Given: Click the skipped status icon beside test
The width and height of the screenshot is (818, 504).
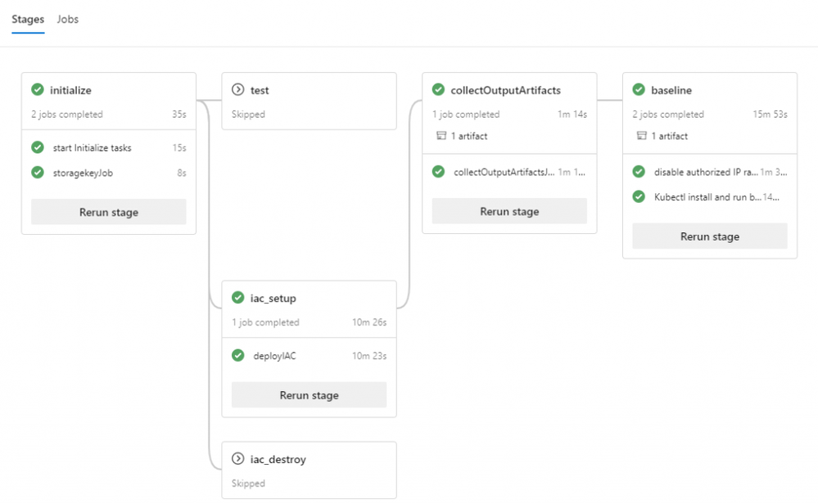Looking at the screenshot, I should pyautogui.click(x=238, y=90).
